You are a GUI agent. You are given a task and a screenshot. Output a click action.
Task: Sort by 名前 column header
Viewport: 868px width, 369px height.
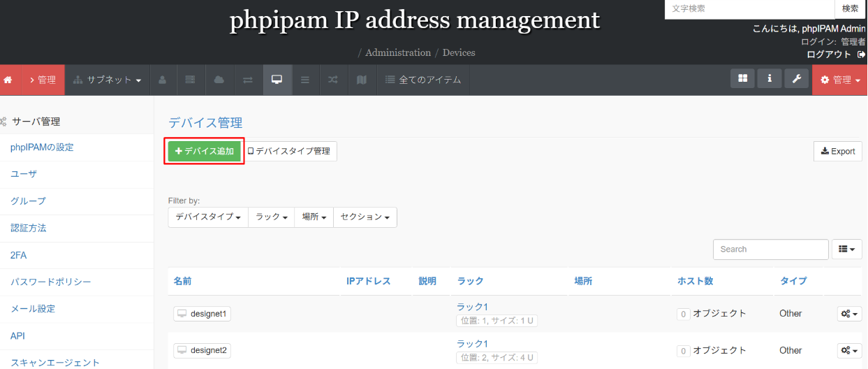(x=182, y=281)
